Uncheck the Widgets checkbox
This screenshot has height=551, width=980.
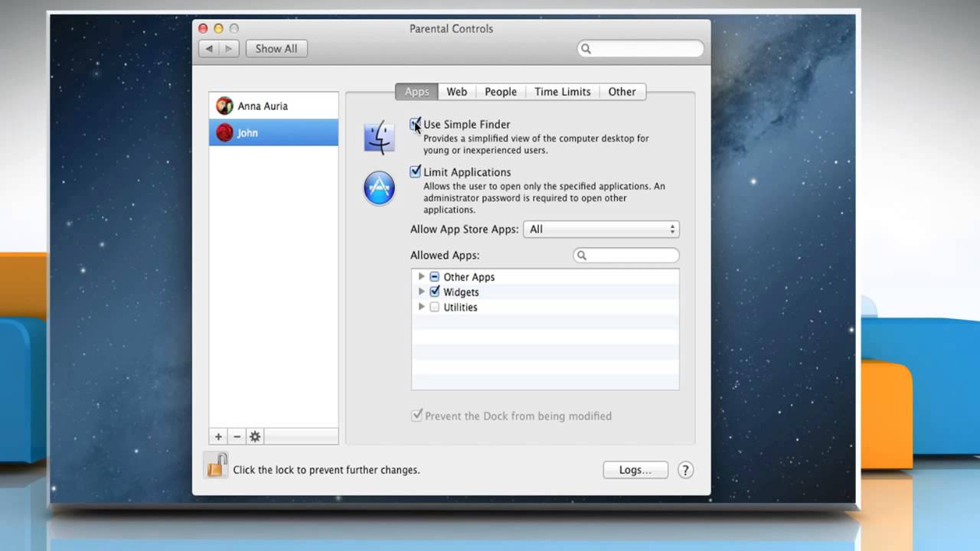434,292
